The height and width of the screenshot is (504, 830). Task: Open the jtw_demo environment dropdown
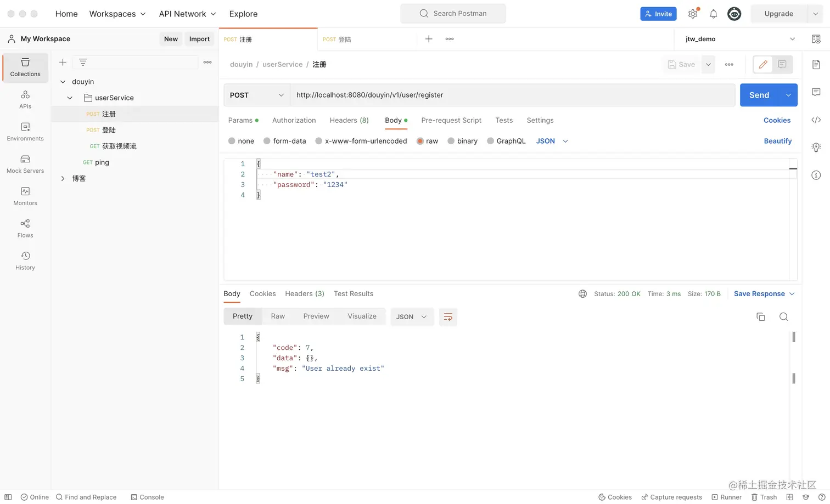pos(740,39)
